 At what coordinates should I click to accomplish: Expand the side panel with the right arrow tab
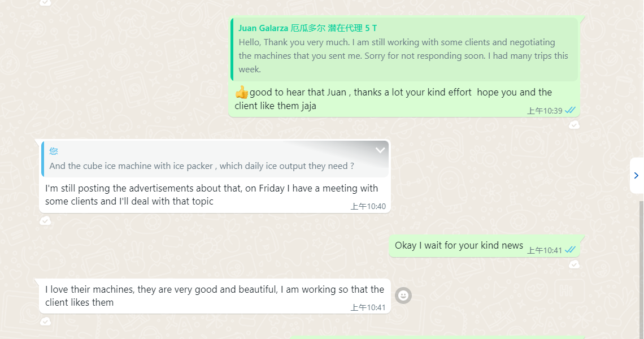(636, 176)
